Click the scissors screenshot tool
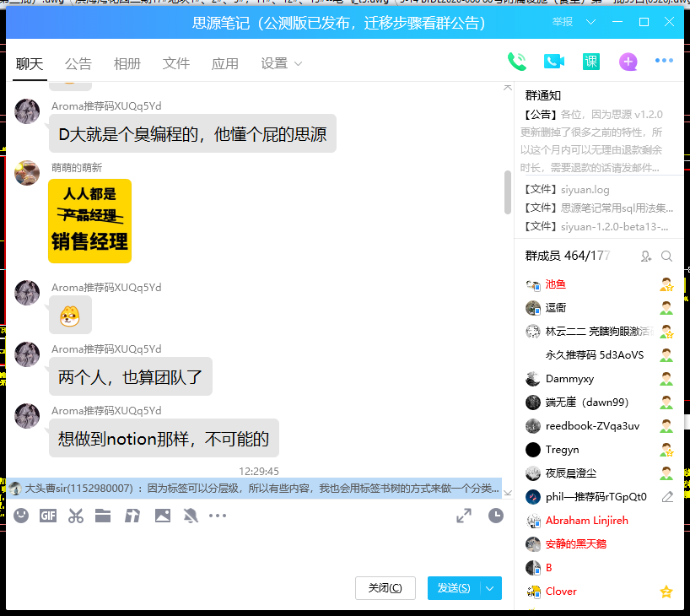 click(x=76, y=516)
